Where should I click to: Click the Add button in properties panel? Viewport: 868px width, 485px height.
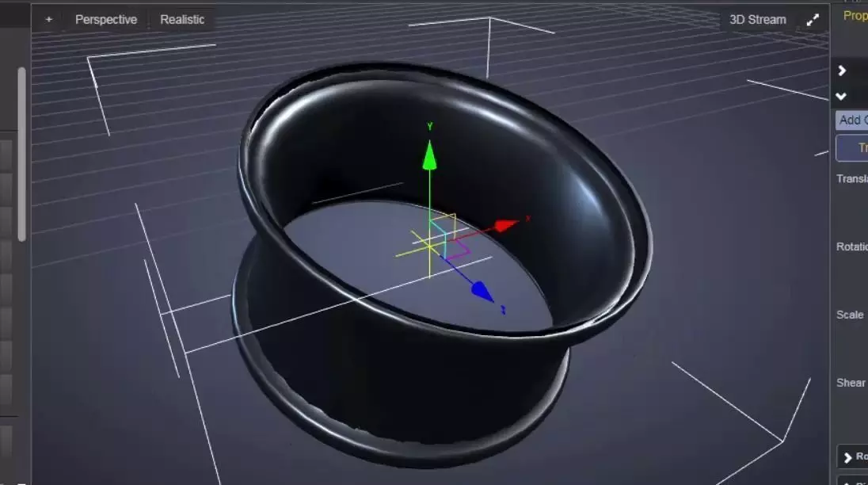851,120
